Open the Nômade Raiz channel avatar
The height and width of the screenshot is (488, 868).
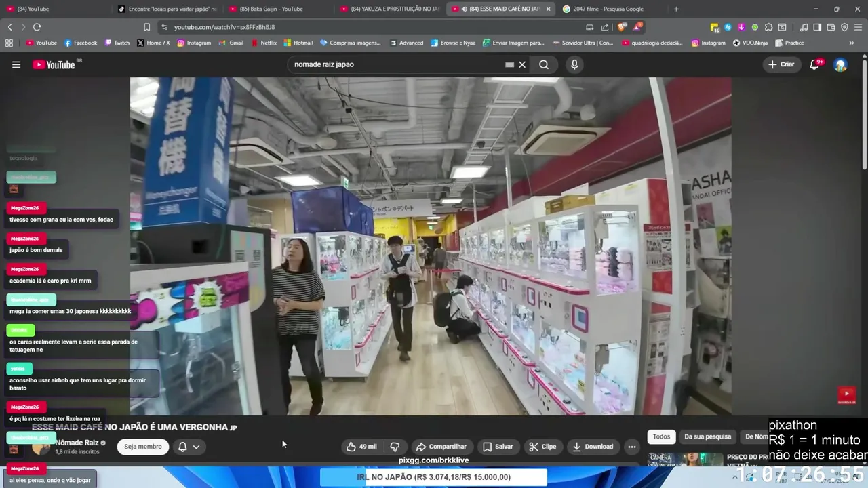(41, 447)
